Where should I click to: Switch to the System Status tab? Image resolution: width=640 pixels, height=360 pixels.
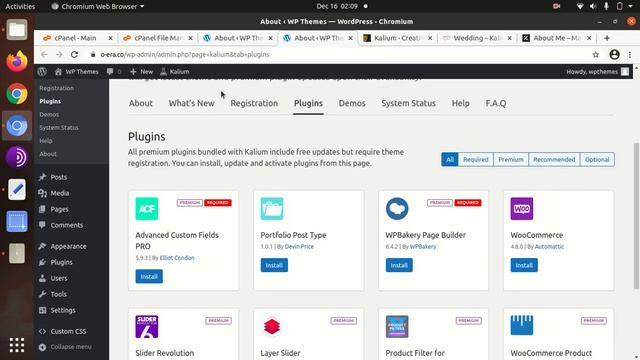coord(408,103)
